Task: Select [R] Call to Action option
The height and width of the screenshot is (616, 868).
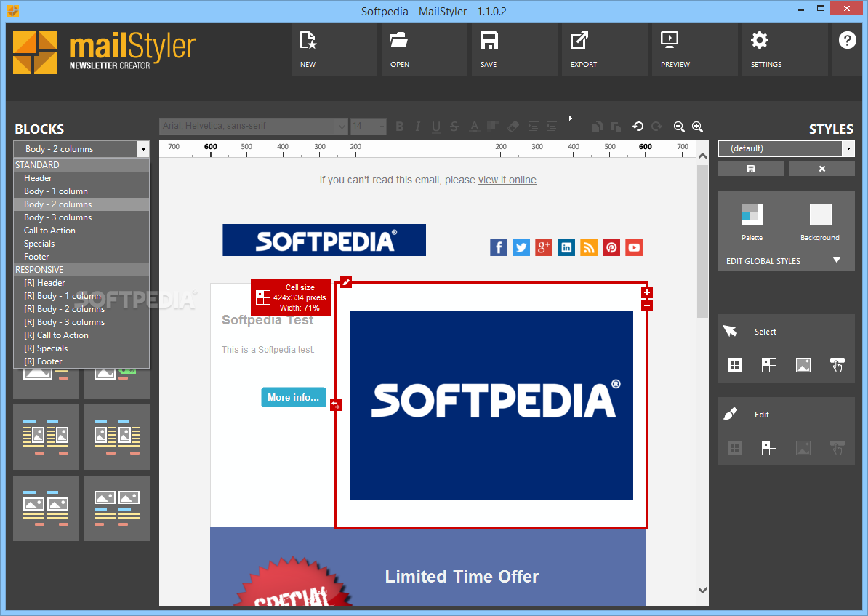Action: coord(81,335)
